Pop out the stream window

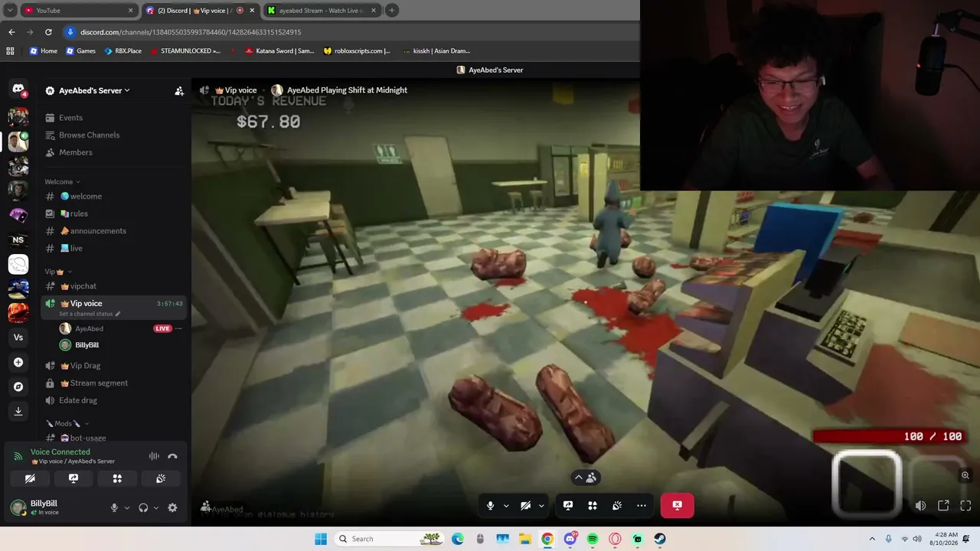click(943, 505)
